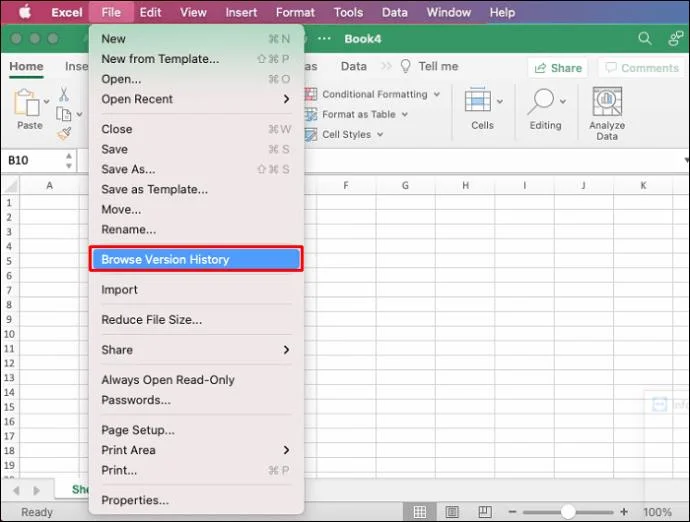Click the Copy icon
The image size is (690, 522).
(64, 114)
